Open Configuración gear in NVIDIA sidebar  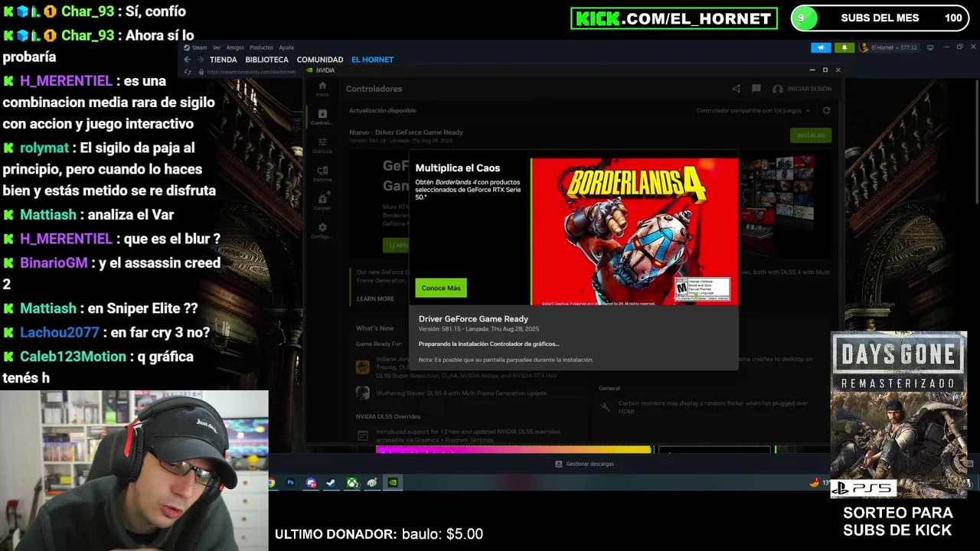pos(322,230)
